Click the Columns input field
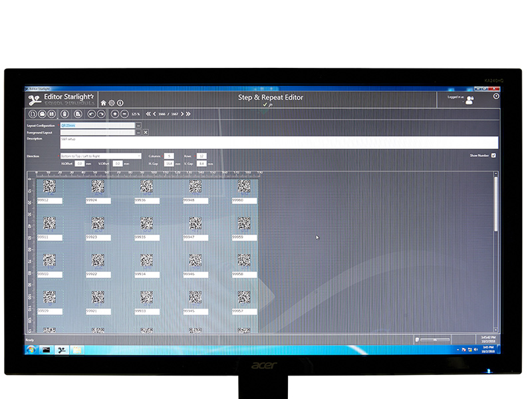The height and width of the screenshot is (399, 532). 169,156
